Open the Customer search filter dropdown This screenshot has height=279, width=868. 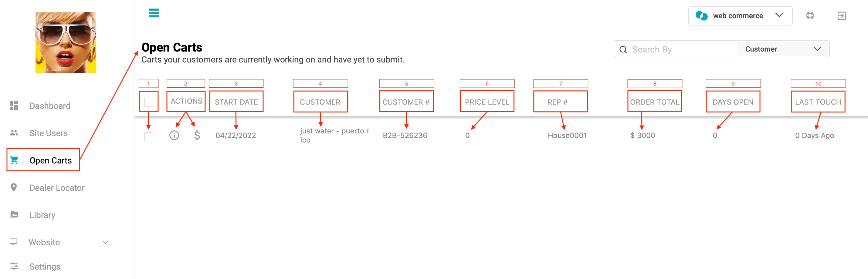[782, 49]
